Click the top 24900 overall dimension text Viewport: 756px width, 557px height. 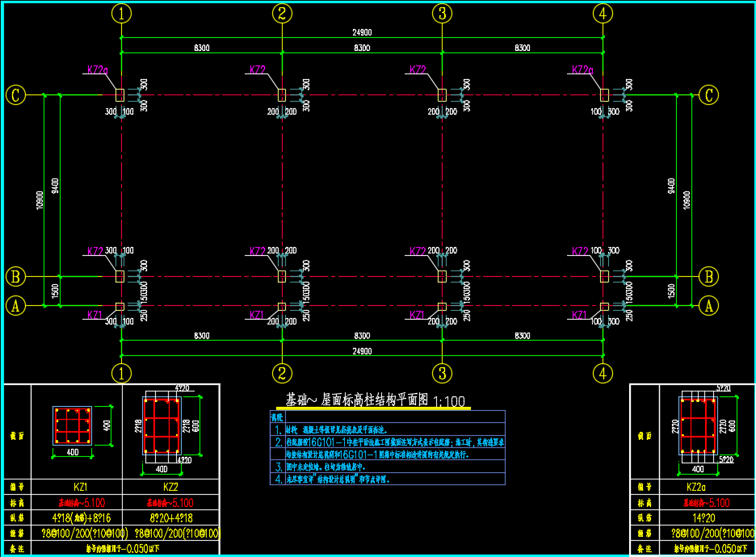click(362, 32)
